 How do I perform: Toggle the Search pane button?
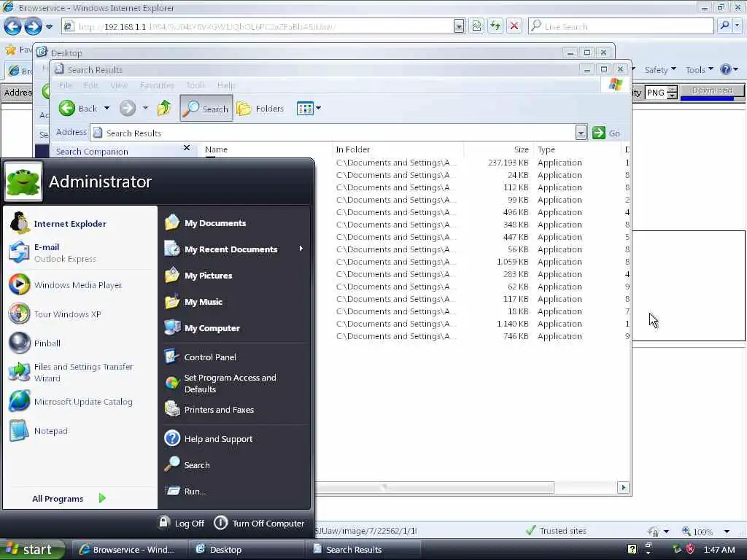[x=206, y=108]
